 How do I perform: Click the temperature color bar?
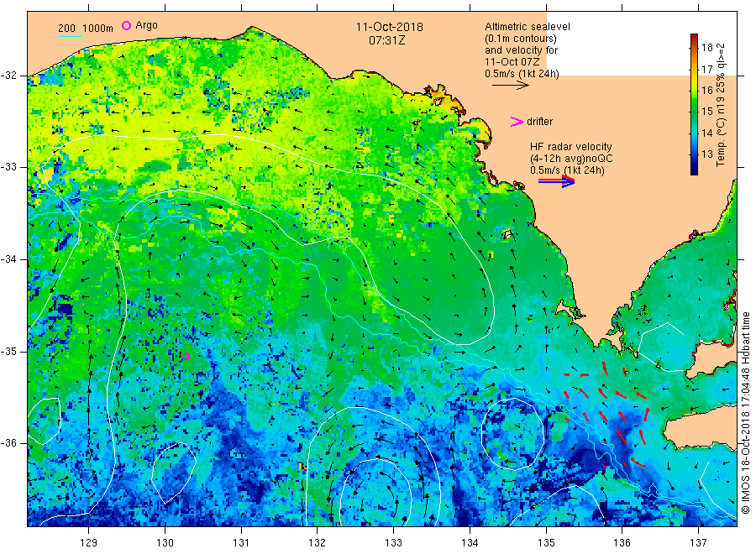(x=694, y=104)
